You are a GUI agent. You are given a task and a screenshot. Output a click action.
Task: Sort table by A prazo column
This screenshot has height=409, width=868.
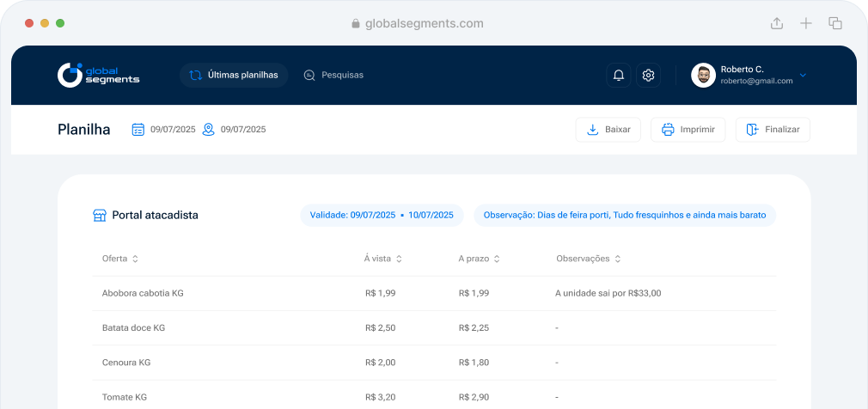(x=497, y=259)
